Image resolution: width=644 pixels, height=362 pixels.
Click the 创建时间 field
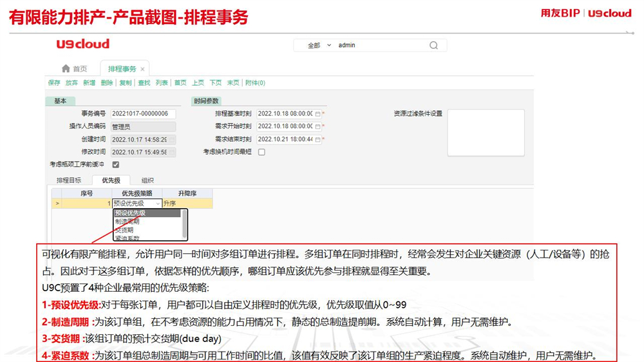tap(143, 140)
